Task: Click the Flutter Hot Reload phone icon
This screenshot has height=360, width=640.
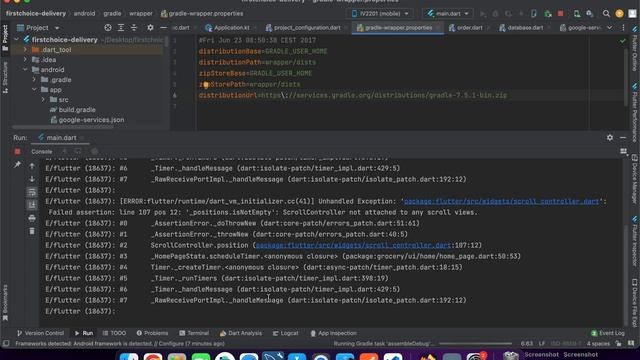Action: pyautogui.click(x=534, y=13)
